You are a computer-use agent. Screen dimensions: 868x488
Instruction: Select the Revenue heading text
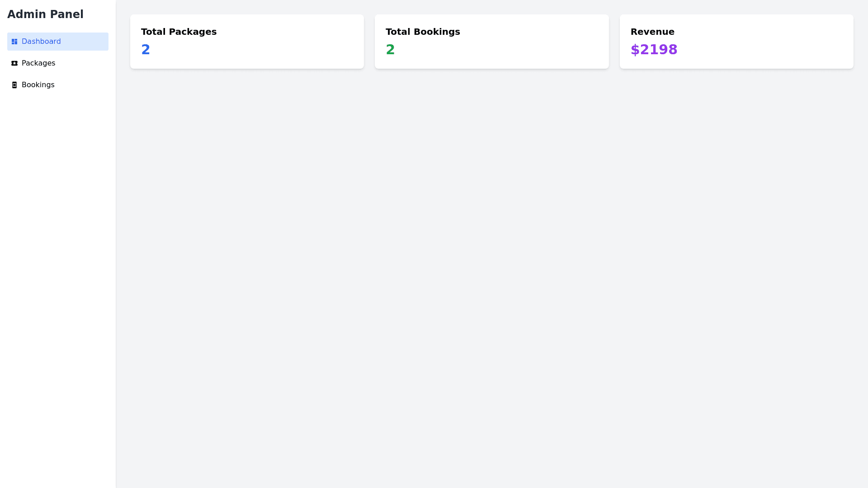652,32
